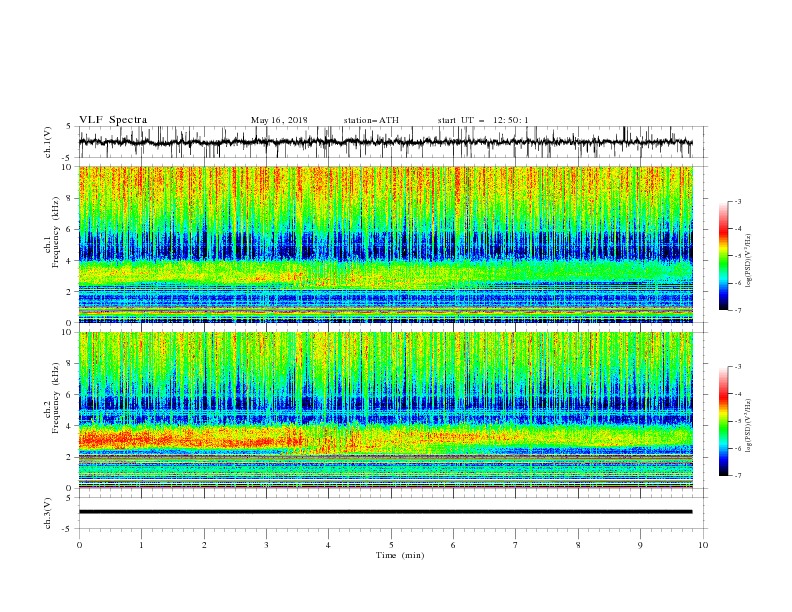Click the 'station=ATH' label
792x612 pixels.
(371, 120)
